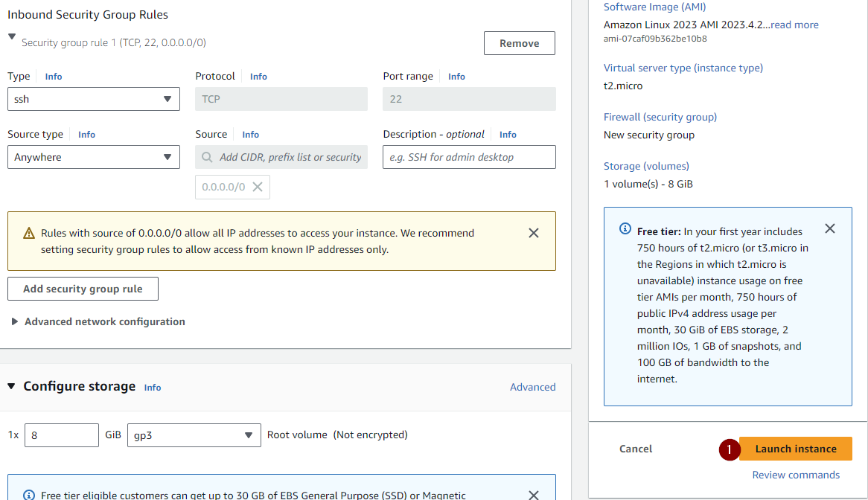868x500 pixels.
Task: Select the ami-07caf09b362be10b8 text
Action: [655, 39]
